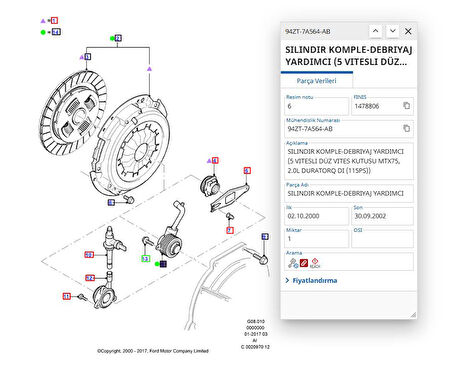Go to the next part with down chevron
Image resolution: width=452 pixels, height=369 pixels.
click(393, 31)
